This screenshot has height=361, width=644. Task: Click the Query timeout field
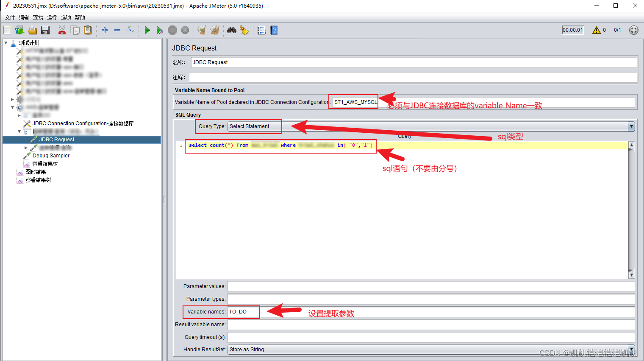pyautogui.click(x=431, y=337)
